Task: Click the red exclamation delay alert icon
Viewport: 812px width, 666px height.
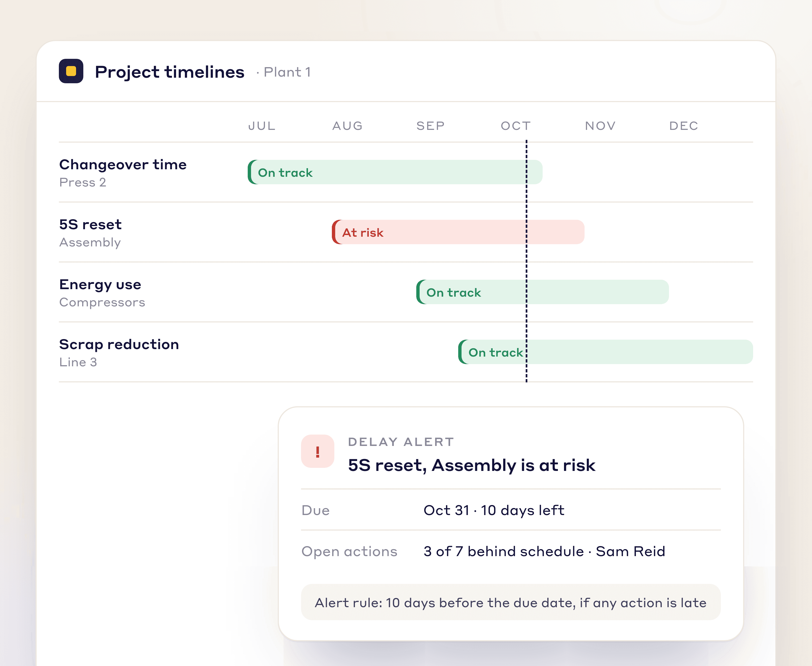Action: [x=317, y=451]
